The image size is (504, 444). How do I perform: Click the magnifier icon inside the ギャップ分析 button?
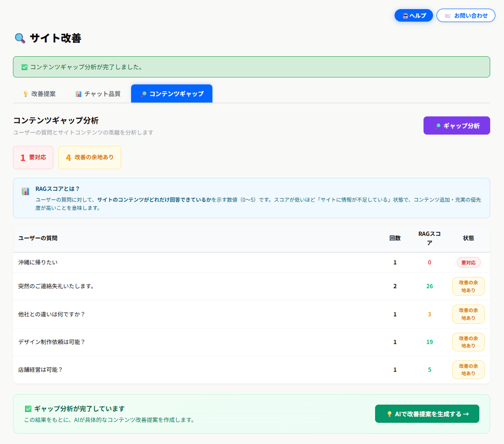tap(438, 125)
